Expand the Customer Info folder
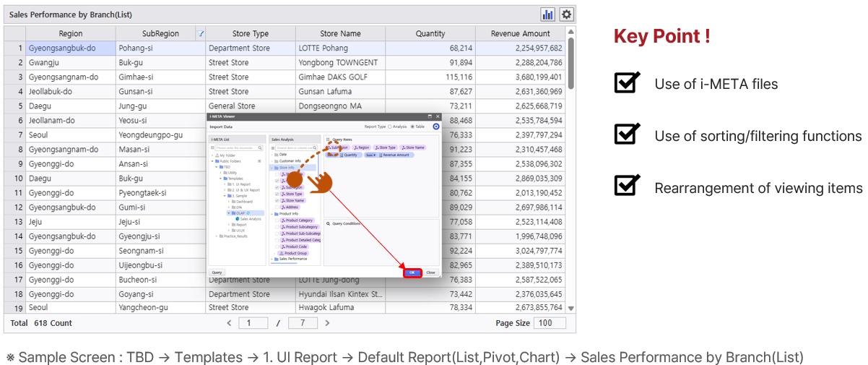Viewport: 868px width, 365px height. click(272, 161)
